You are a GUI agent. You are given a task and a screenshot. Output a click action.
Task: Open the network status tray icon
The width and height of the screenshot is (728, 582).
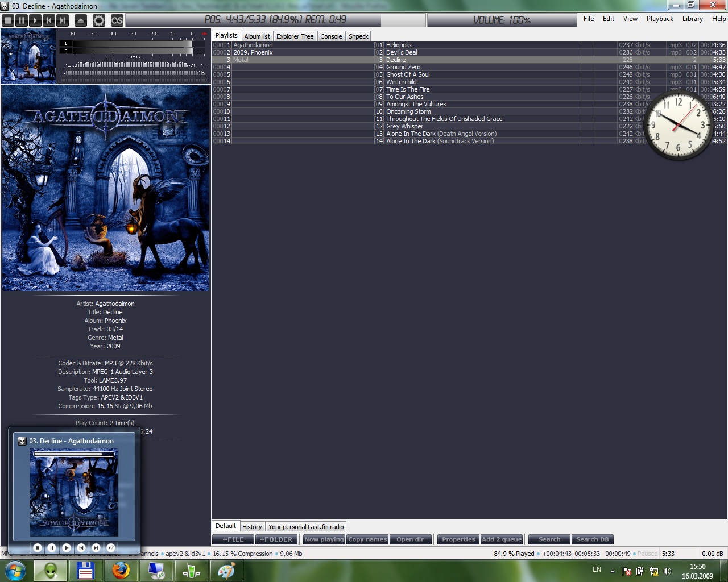coord(654,571)
